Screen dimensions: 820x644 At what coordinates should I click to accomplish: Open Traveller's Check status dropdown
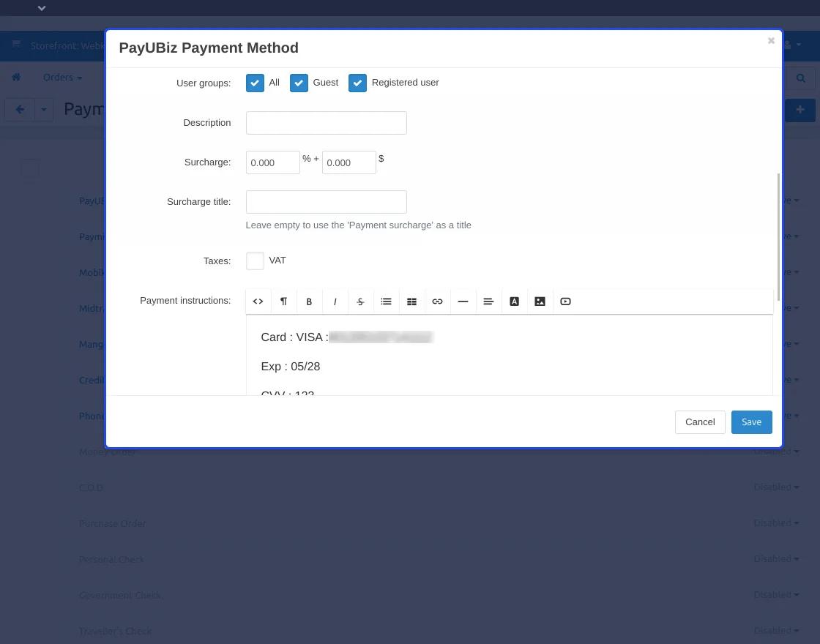tap(776, 631)
